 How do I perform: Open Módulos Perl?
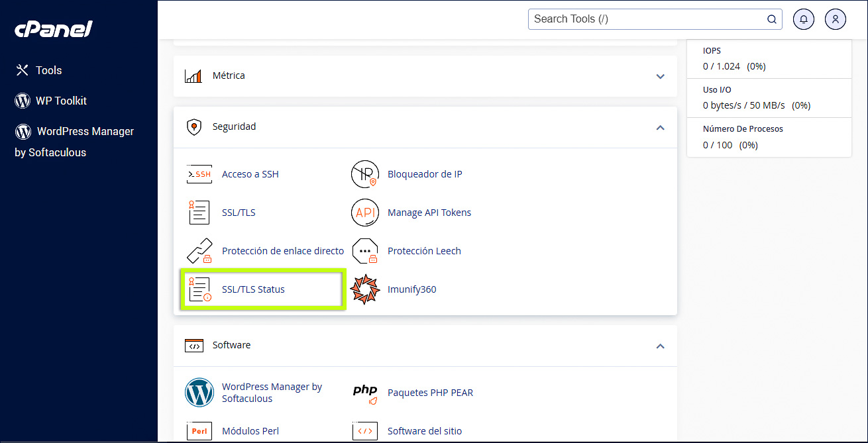tap(250, 430)
